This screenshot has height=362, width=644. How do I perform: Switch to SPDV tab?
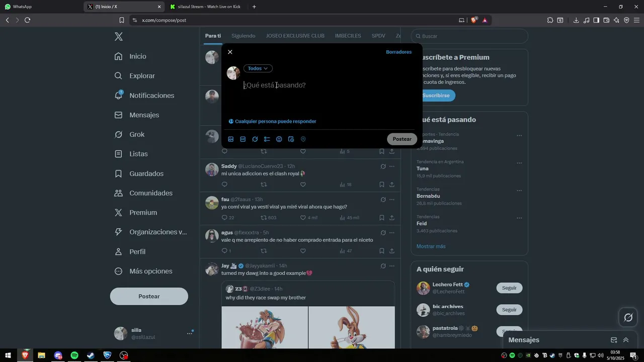click(x=378, y=36)
